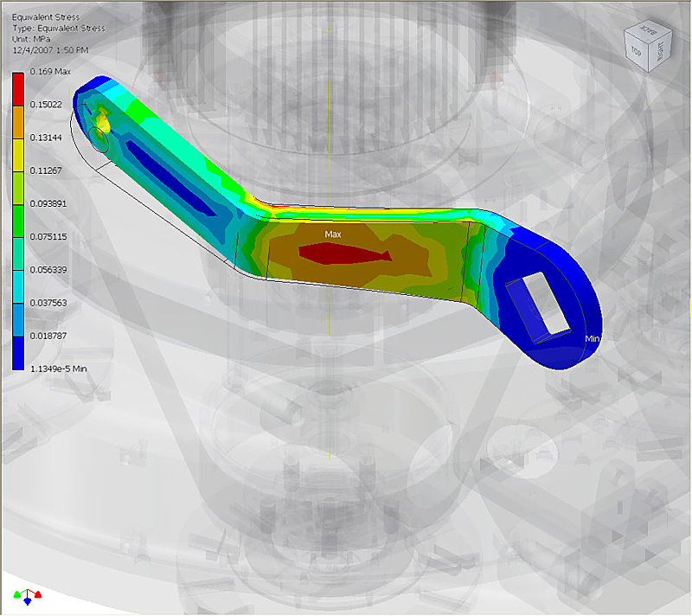Viewport: 692px width, 616px height.
Task: Click the Unit: MPa text line
Action: click(x=32, y=38)
